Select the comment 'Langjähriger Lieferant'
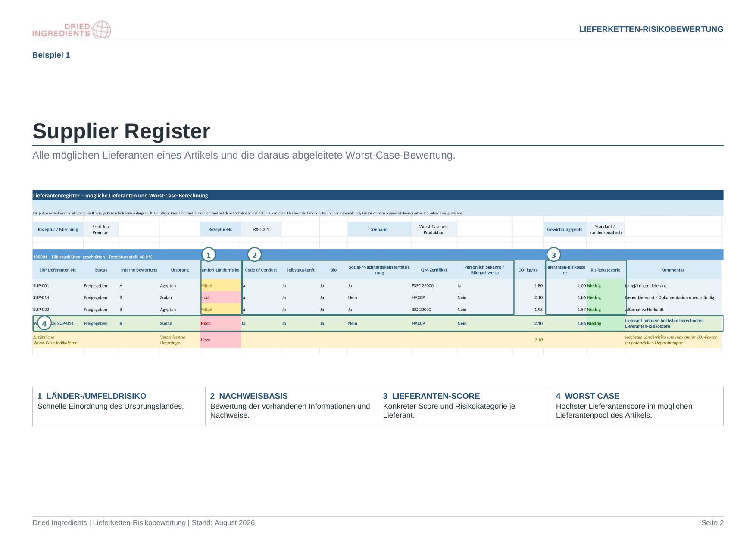 click(x=646, y=286)
